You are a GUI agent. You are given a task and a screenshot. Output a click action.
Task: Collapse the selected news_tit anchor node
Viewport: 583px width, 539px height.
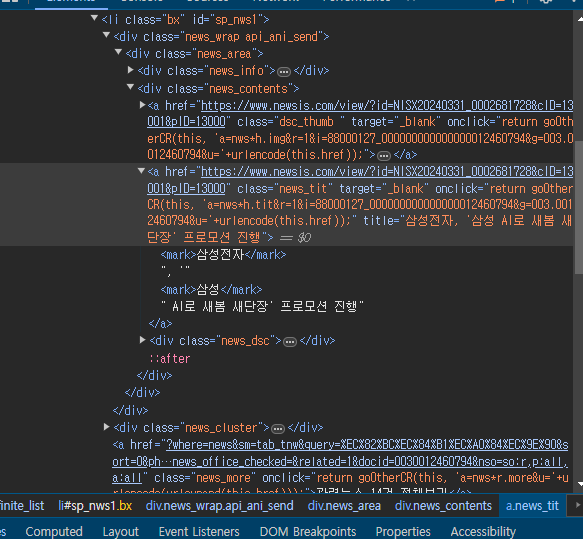point(141,171)
